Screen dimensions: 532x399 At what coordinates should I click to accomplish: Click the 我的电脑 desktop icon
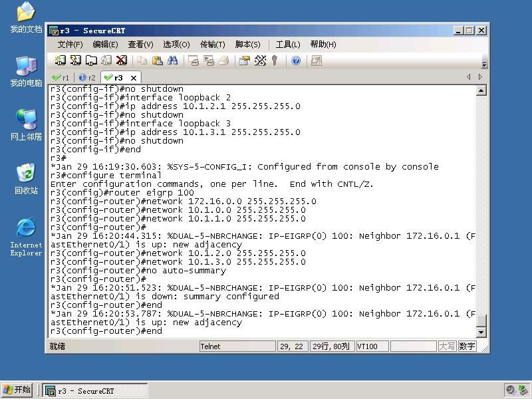pyautogui.click(x=26, y=72)
